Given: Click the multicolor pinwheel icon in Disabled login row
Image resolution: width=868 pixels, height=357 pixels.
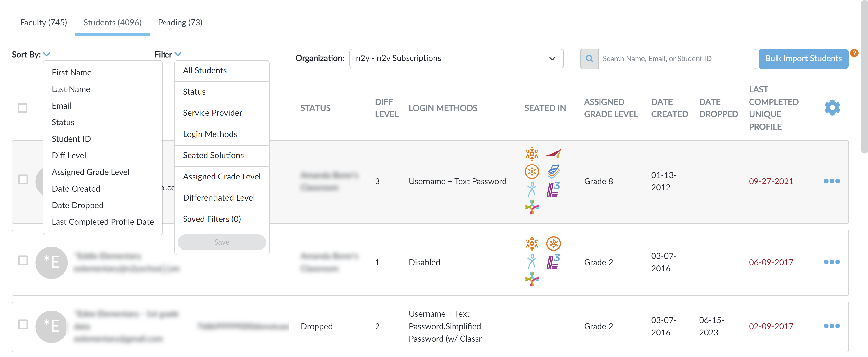Looking at the screenshot, I should (x=532, y=279).
